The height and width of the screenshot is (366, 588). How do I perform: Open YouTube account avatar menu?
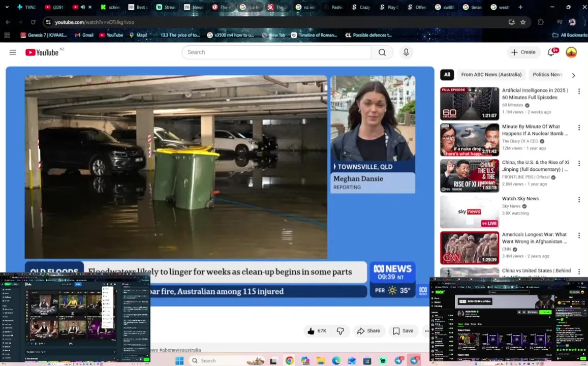coord(571,52)
